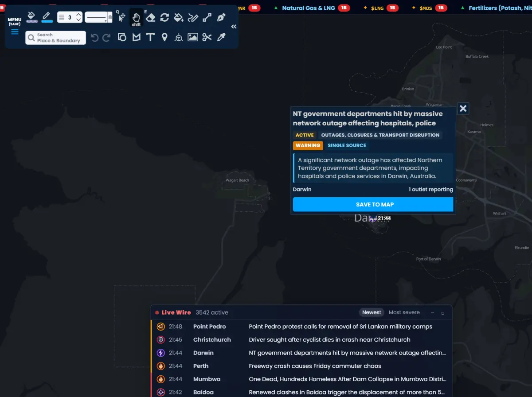Insert an image with picture icon

[x=193, y=37]
